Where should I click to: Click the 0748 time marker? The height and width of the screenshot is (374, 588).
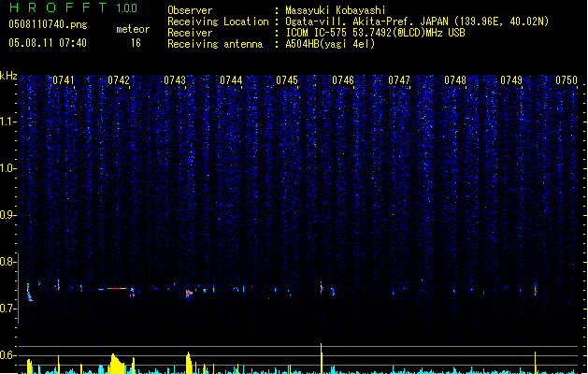(x=455, y=80)
